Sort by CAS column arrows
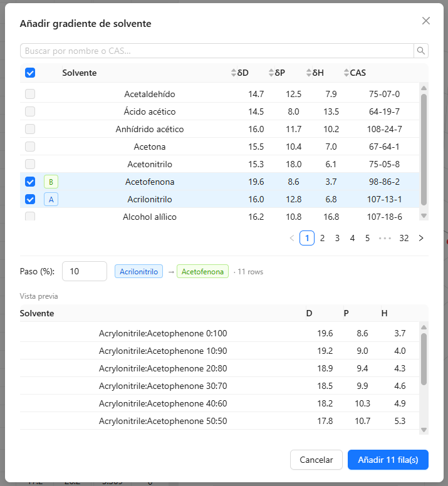The width and height of the screenshot is (448, 486). coord(346,73)
